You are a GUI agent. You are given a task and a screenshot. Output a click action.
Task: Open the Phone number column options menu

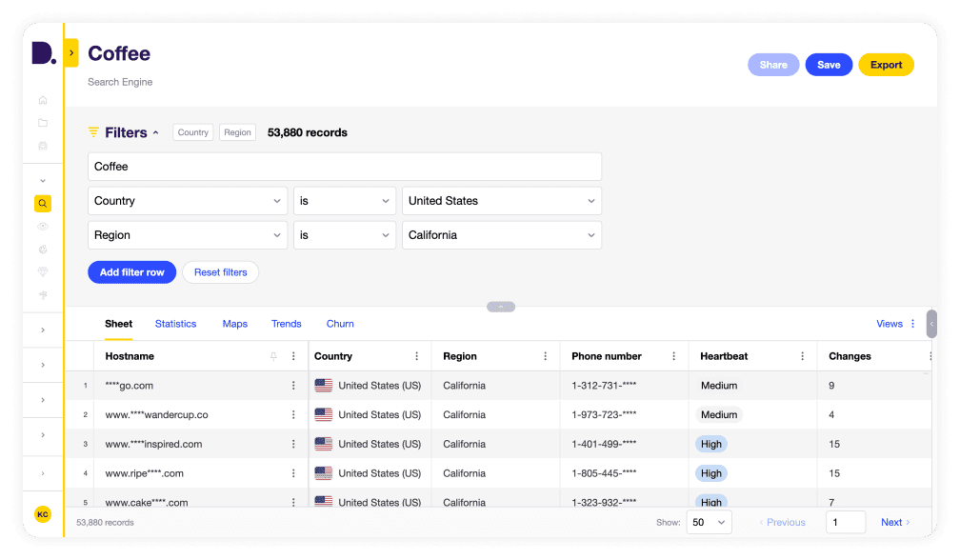(673, 356)
